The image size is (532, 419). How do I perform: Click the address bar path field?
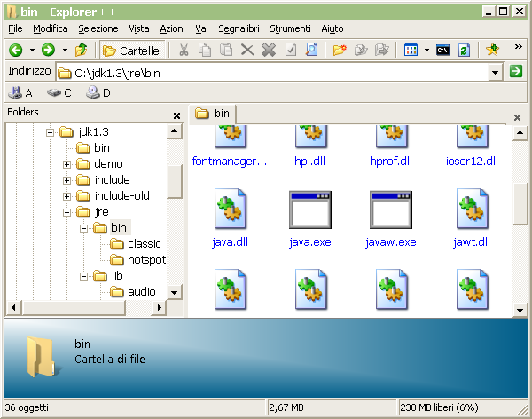273,73
